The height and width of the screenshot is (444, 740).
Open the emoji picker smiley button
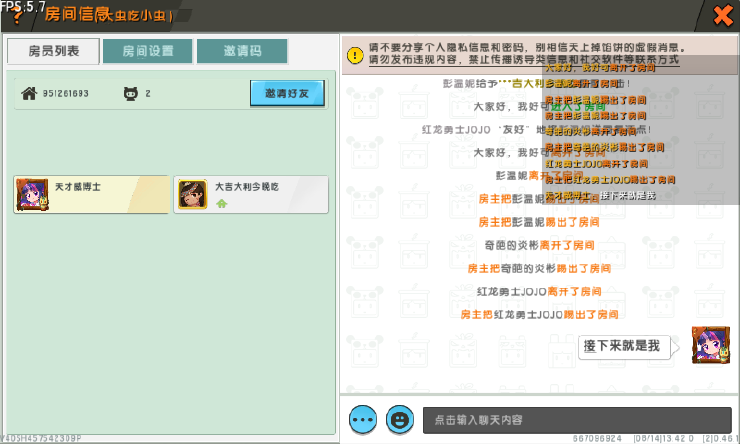[400, 419]
